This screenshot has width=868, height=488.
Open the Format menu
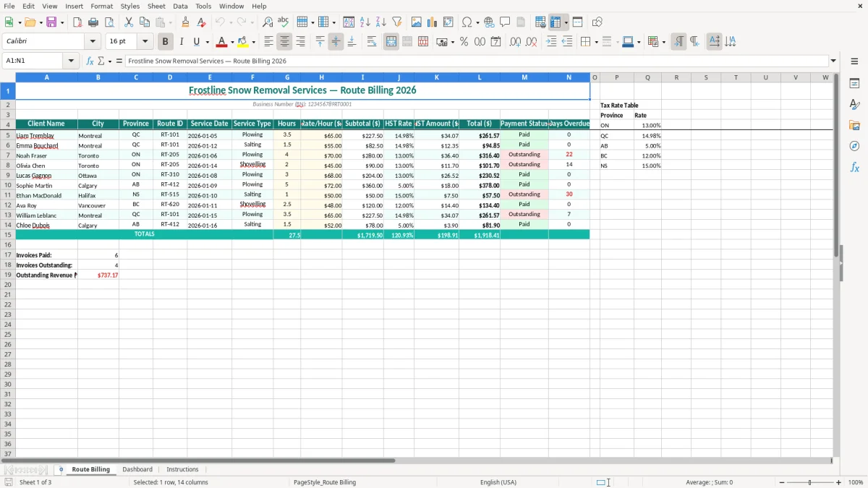[x=102, y=6]
